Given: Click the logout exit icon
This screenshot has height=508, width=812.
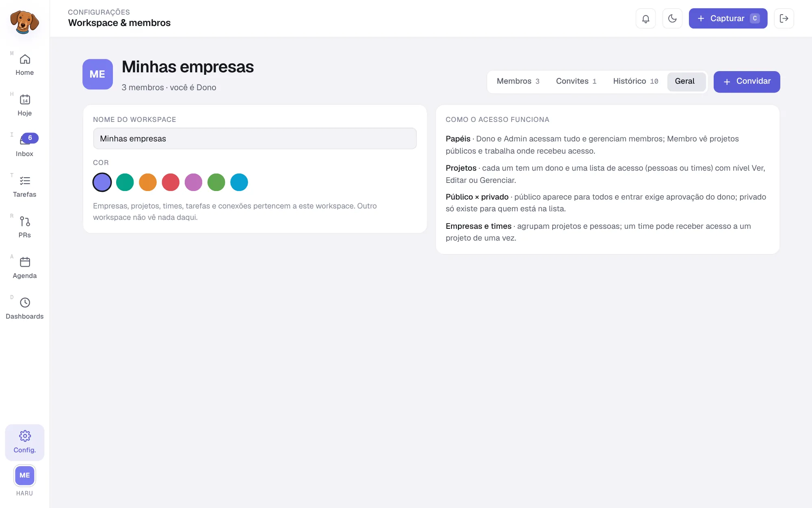Looking at the screenshot, I should 784,18.
